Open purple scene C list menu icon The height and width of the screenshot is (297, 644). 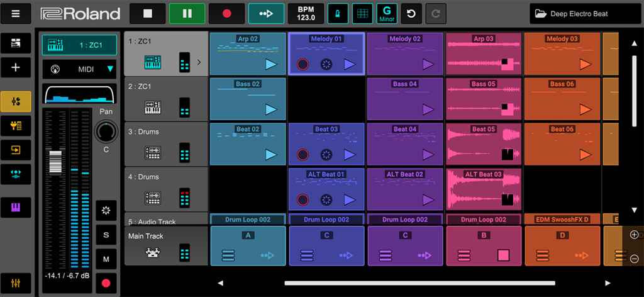click(x=386, y=255)
